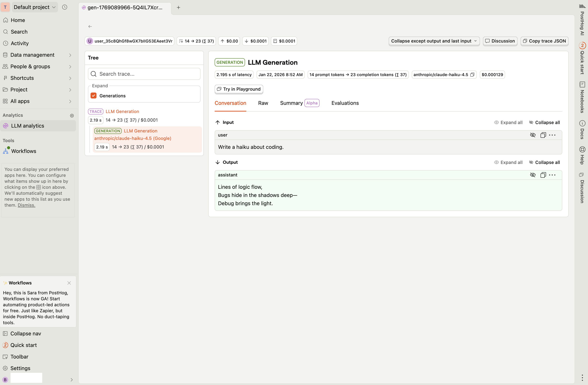The width and height of the screenshot is (588, 385).
Task: Open the Analytics section settings gear
Action: [72, 115]
